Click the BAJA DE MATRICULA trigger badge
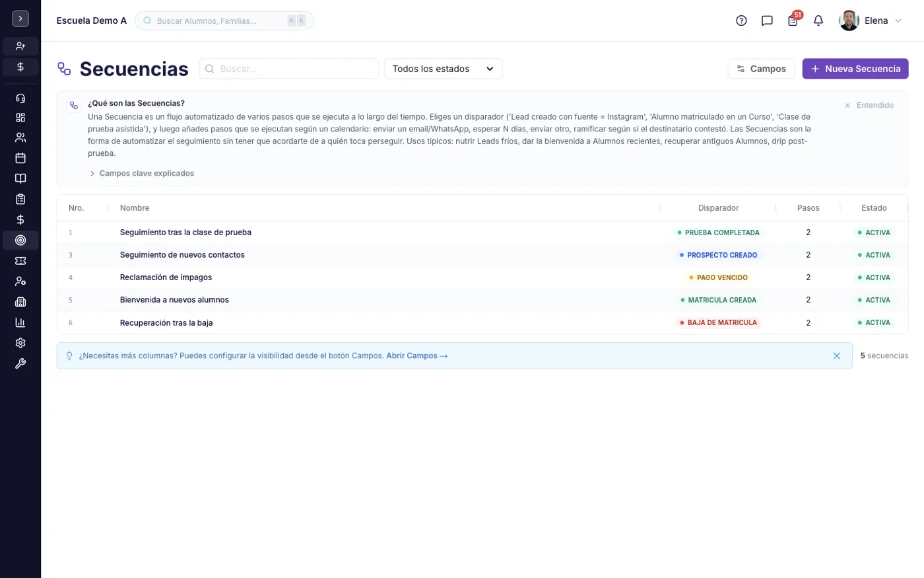This screenshot has width=924, height=578. 718,322
